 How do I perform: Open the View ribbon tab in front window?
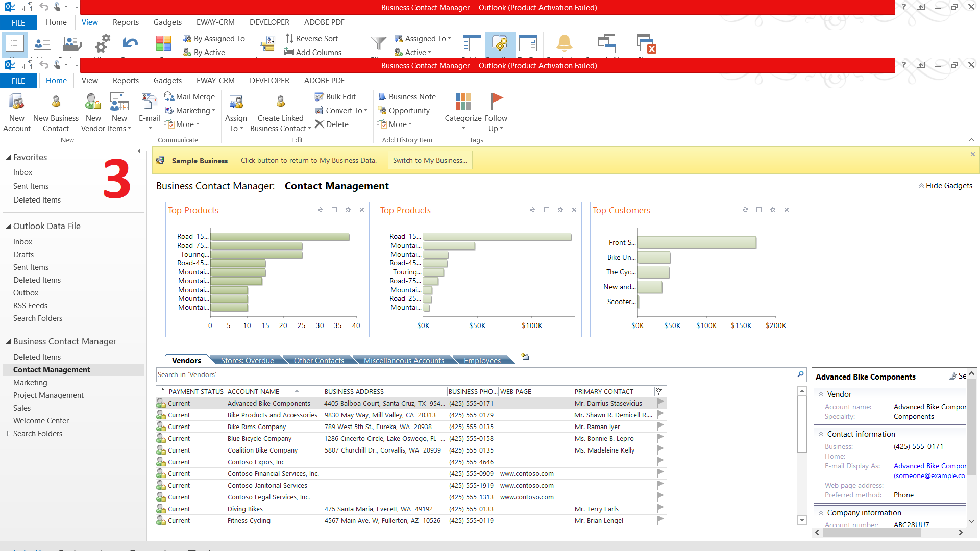pyautogui.click(x=89, y=80)
